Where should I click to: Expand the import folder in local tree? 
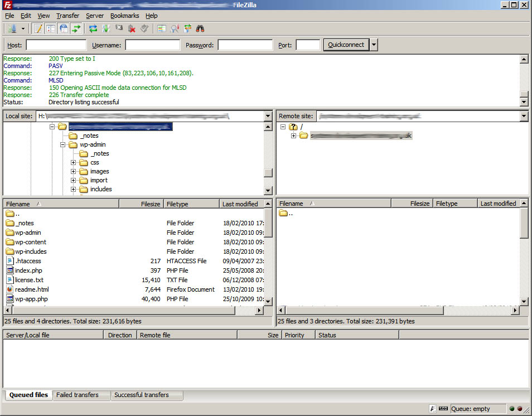point(73,180)
